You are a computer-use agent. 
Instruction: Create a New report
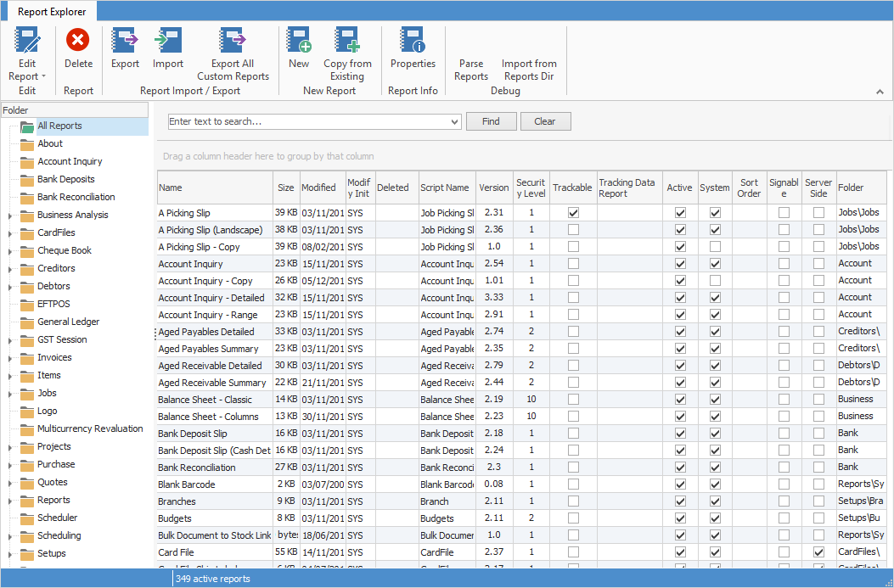pyautogui.click(x=298, y=51)
